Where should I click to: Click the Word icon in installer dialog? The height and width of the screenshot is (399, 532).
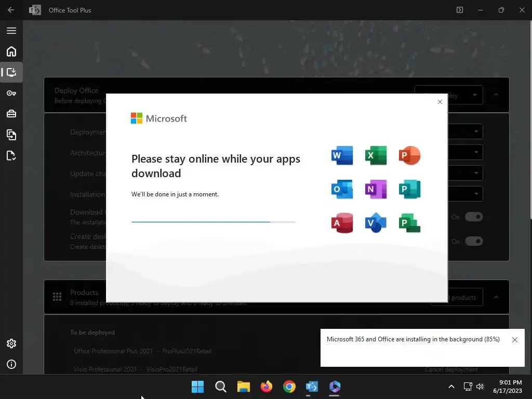[342, 155]
